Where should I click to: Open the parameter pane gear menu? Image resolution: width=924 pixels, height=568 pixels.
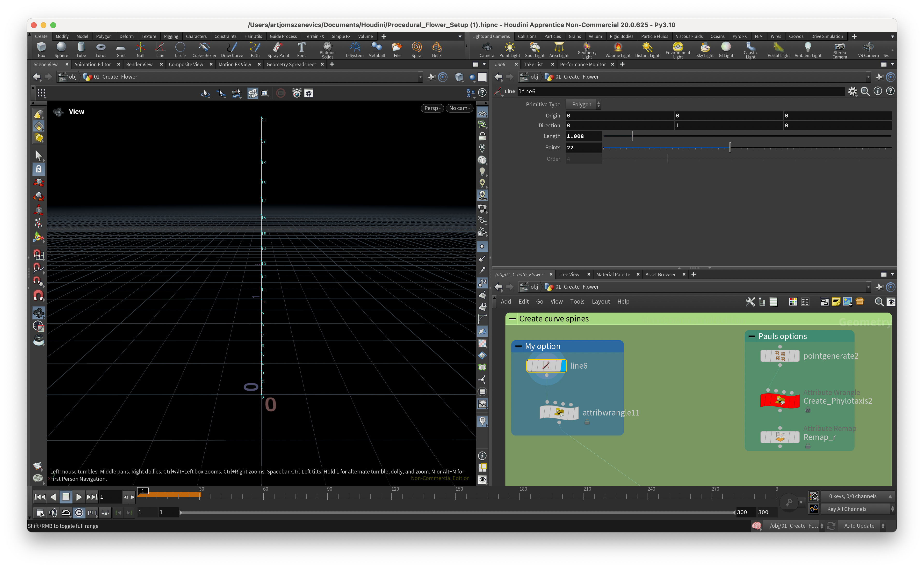pos(852,91)
